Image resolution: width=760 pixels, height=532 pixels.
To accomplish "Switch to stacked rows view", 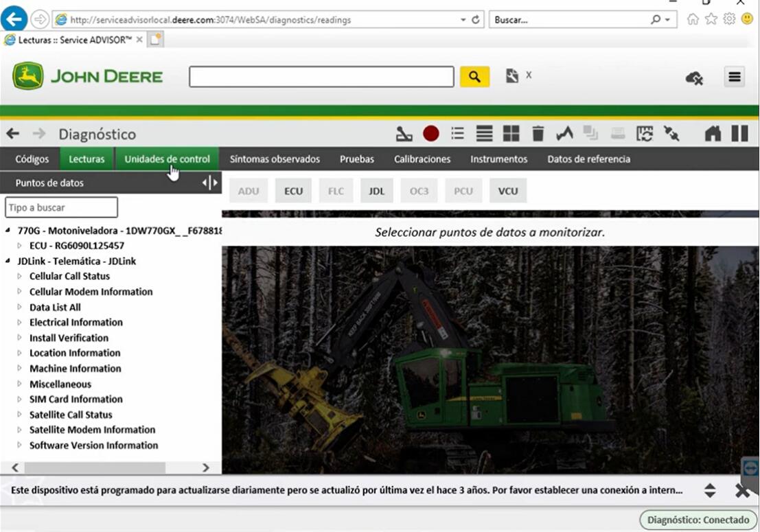I will point(484,133).
